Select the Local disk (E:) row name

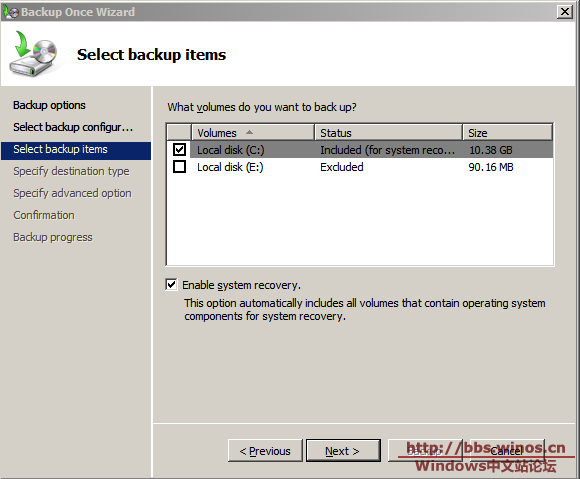[230, 167]
